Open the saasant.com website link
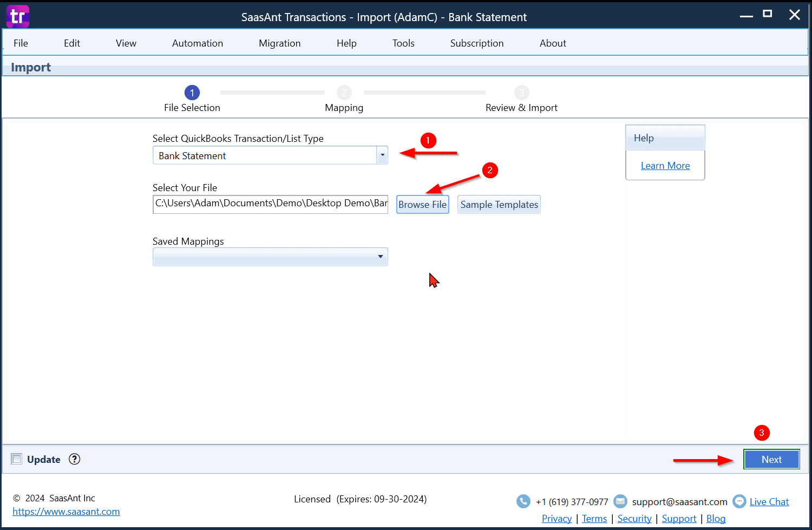This screenshot has width=812, height=530. point(66,512)
